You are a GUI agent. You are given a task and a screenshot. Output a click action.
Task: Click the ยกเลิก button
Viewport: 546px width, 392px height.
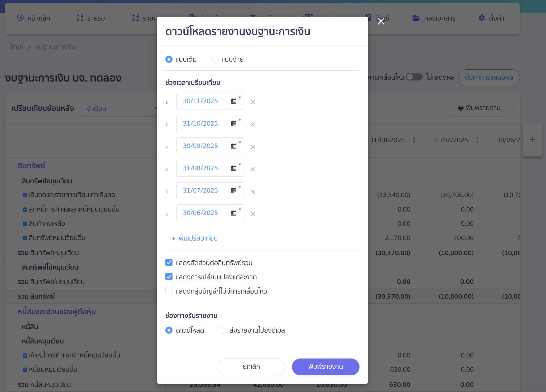pyautogui.click(x=251, y=367)
